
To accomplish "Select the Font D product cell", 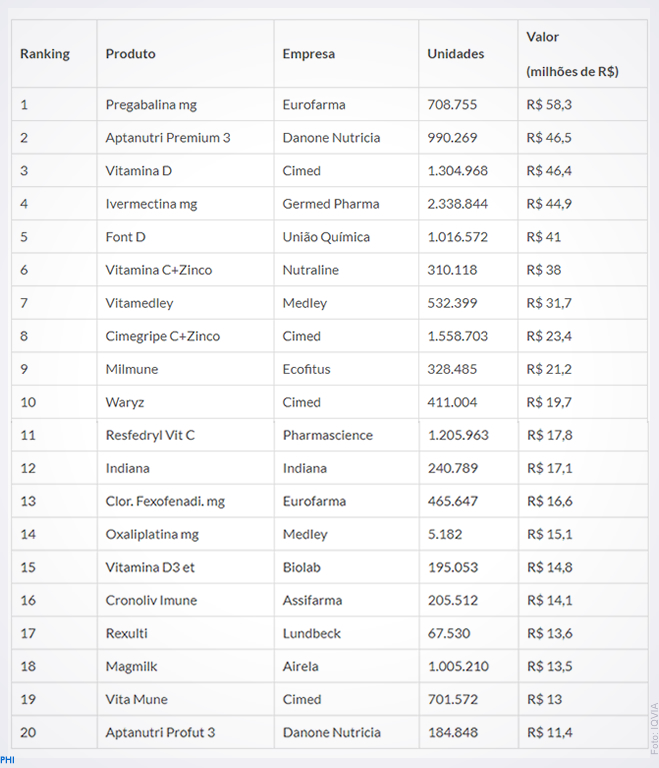I will [125, 237].
